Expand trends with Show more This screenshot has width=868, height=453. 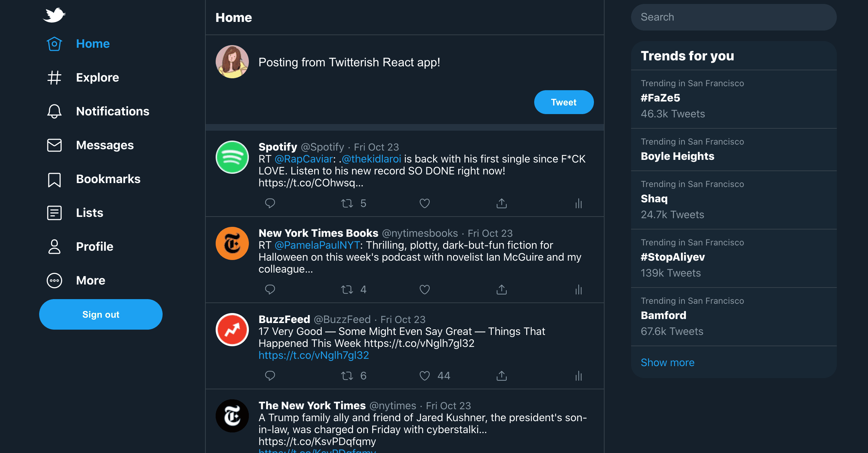point(667,362)
